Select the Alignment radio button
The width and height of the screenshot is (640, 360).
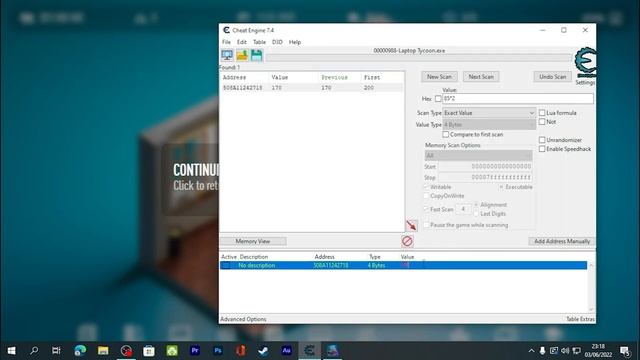(x=476, y=204)
